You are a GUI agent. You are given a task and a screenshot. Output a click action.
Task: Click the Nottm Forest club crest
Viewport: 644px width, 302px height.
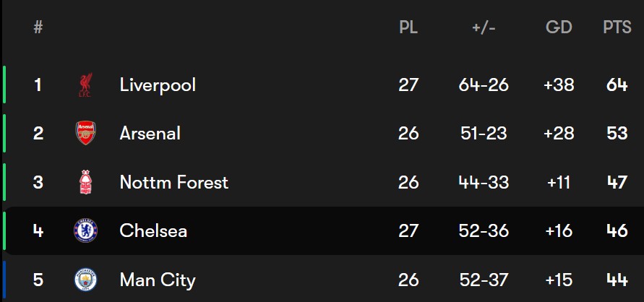coord(85,182)
